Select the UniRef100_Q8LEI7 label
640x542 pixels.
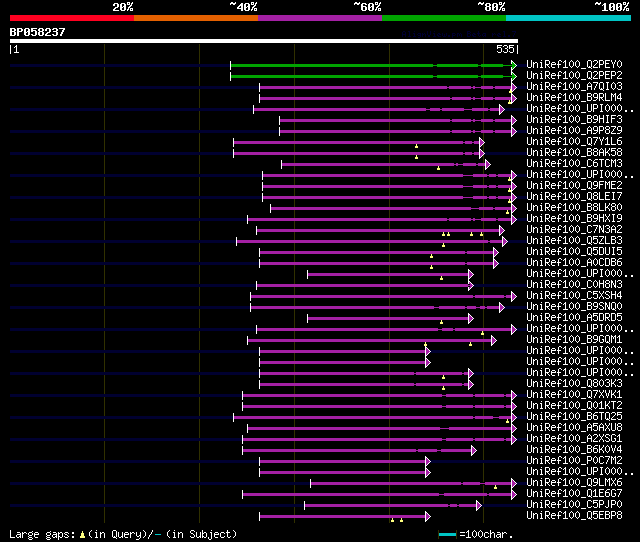coord(574,197)
